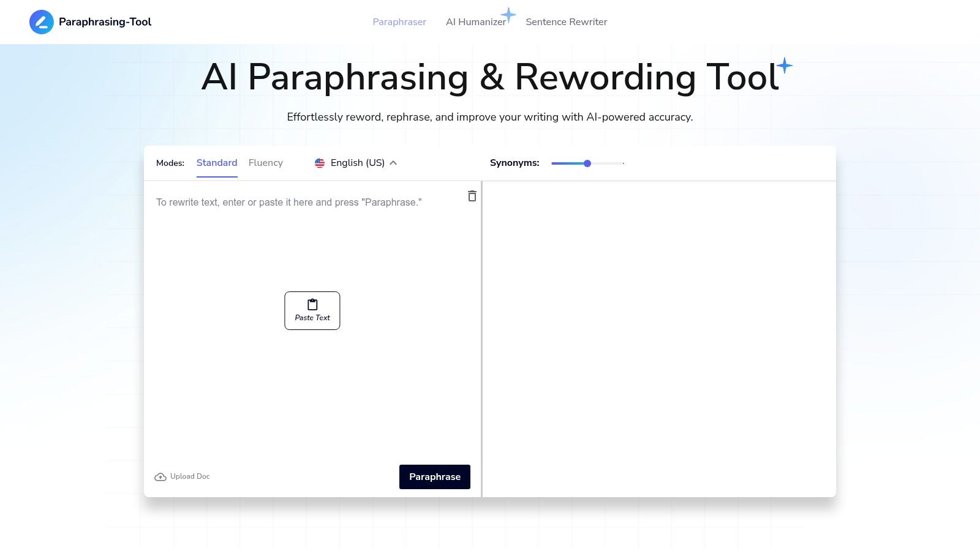Open the Paraphraser nav link
Viewport: 980px width, 551px height.
click(x=399, y=22)
